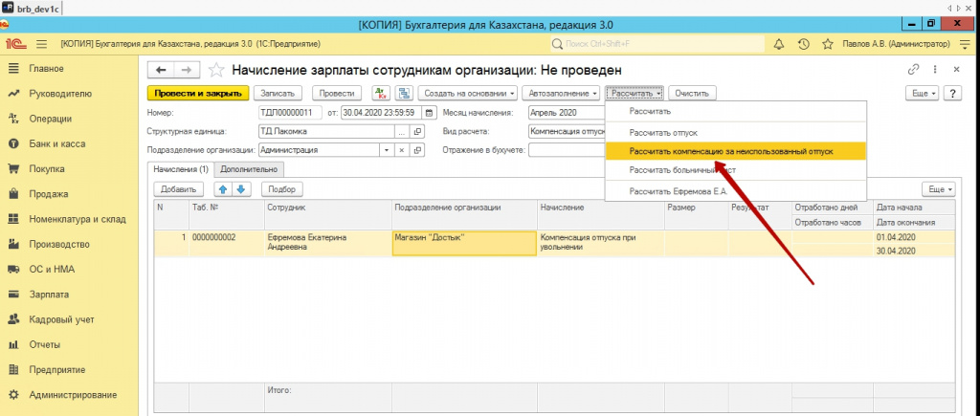The image size is (980, 416).
Task: Choose Рассчитать Ефремова Е.А. entry
Action: coord(736,191)
